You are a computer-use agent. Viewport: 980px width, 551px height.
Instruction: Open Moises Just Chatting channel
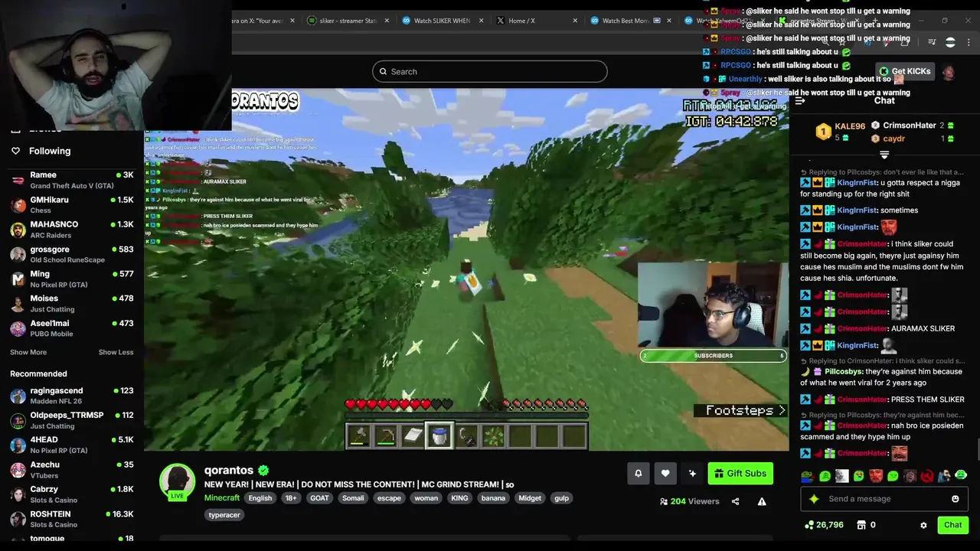pyautogui.click(x=72, y=304)
